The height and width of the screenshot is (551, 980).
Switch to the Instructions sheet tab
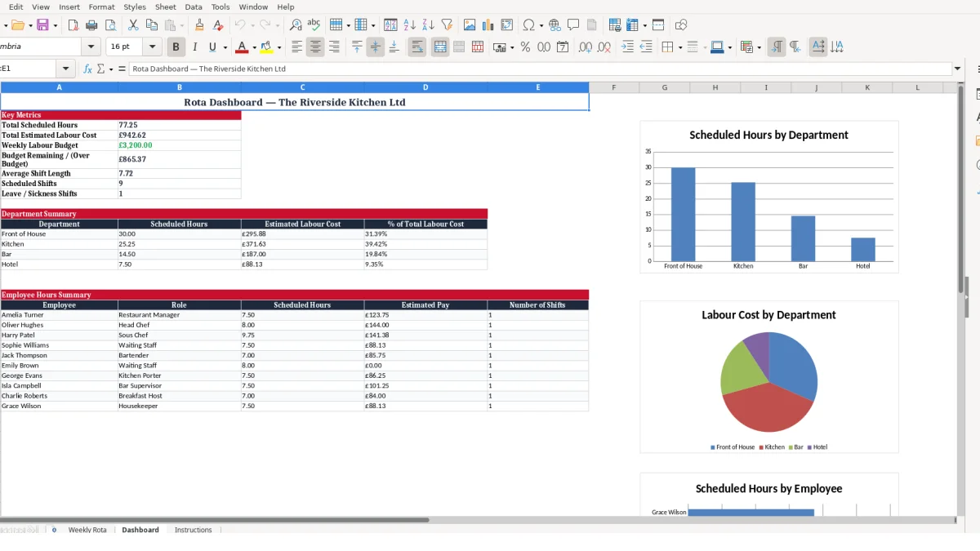coord(194,530)
